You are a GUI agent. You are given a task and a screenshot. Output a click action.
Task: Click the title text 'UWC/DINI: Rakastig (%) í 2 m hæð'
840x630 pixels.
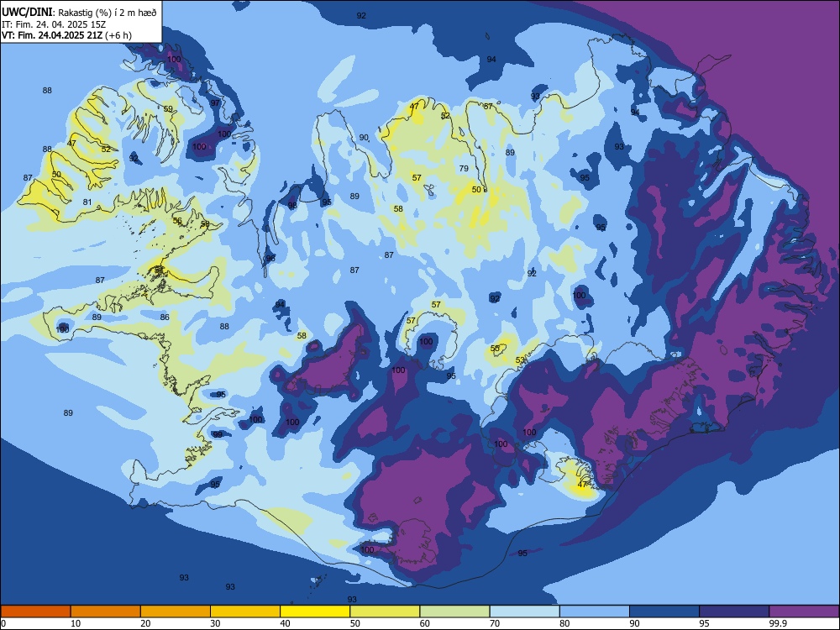(79, 13)
